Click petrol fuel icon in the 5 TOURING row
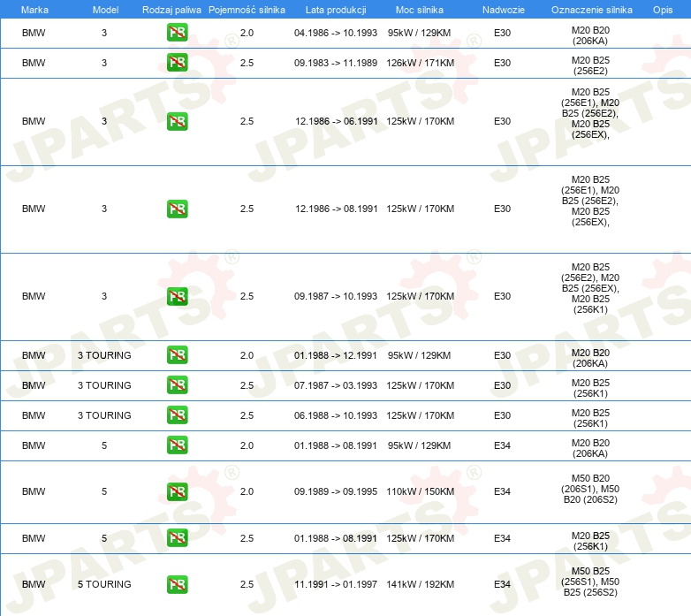 click(177, 584)
